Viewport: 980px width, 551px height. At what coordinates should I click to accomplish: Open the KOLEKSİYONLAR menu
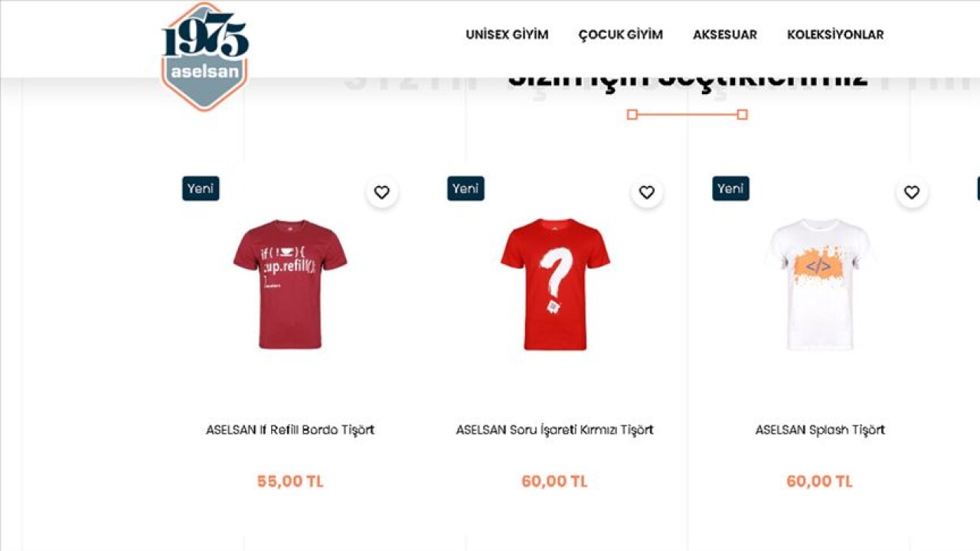point(835,34)
